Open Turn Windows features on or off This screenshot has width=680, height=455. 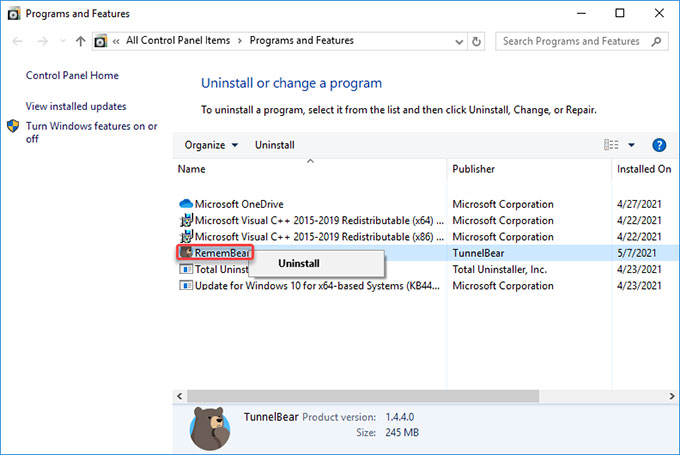pos(91,132)
